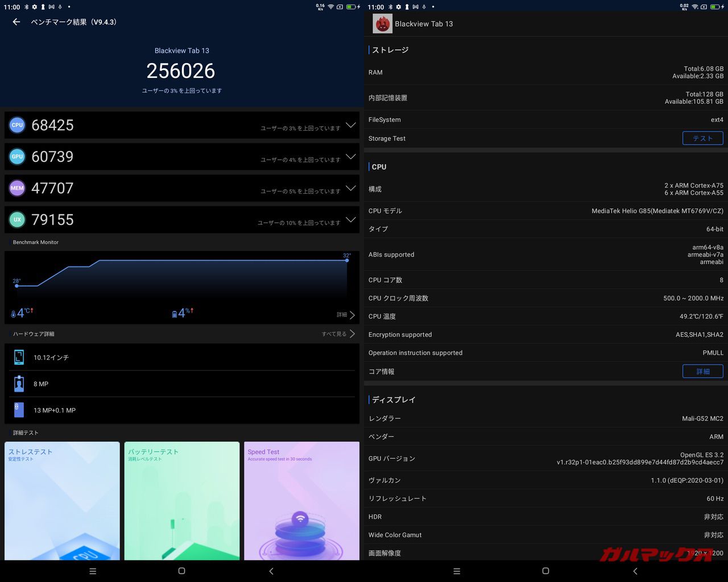The image size is (728, 582).
Task: Tap the 詳細 button in the コア情報 row
Action: point(702,371)
